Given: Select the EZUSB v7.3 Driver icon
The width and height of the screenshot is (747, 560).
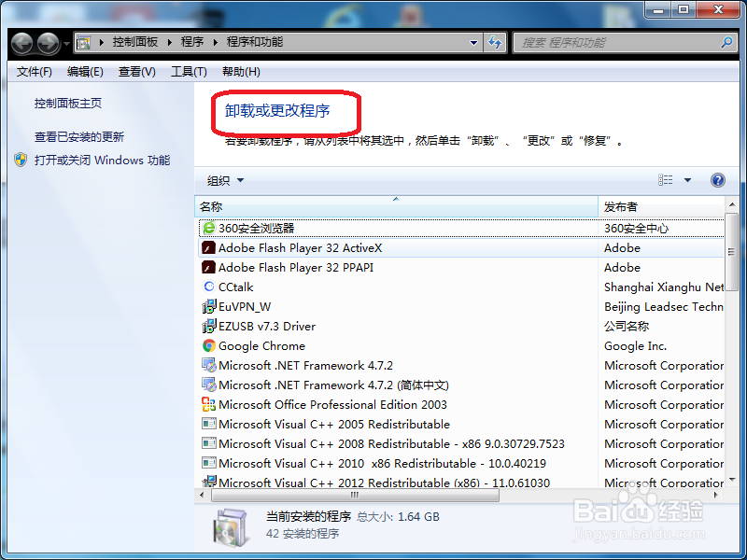Looking at the screenshot, I should point(208,326).
